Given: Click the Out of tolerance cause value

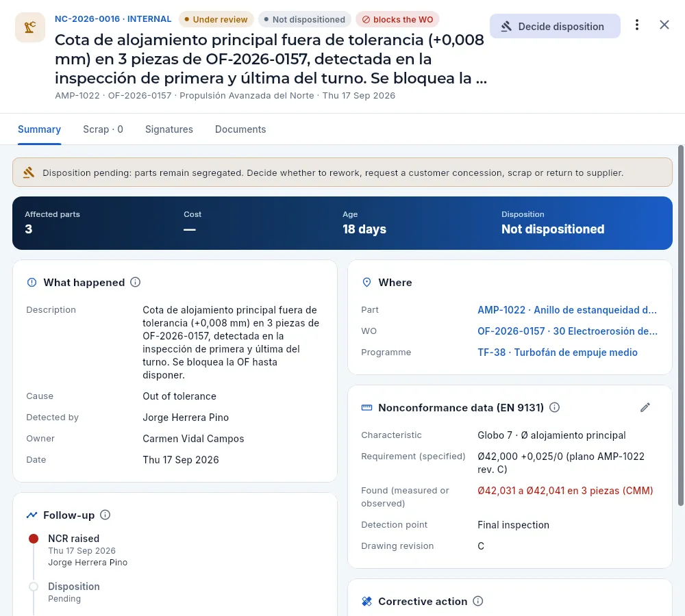Looking at the screenshot, I should [x=179, y=396].
